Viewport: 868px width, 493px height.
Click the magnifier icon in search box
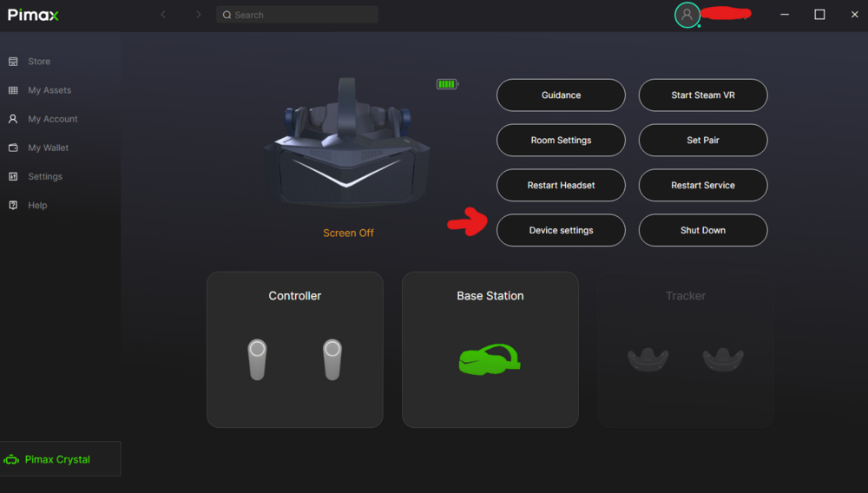[x=227, y=15]
